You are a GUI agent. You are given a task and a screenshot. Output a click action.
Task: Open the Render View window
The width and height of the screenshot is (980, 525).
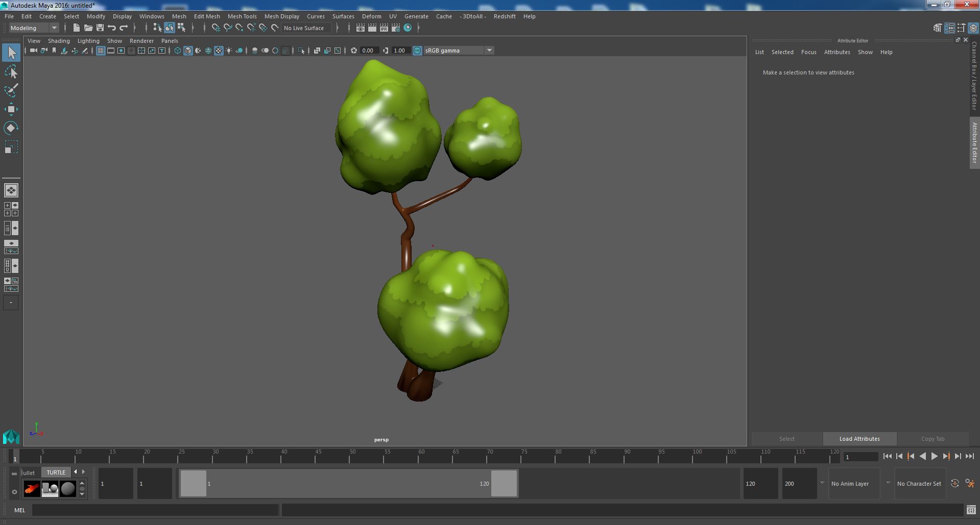pos(361,28)
